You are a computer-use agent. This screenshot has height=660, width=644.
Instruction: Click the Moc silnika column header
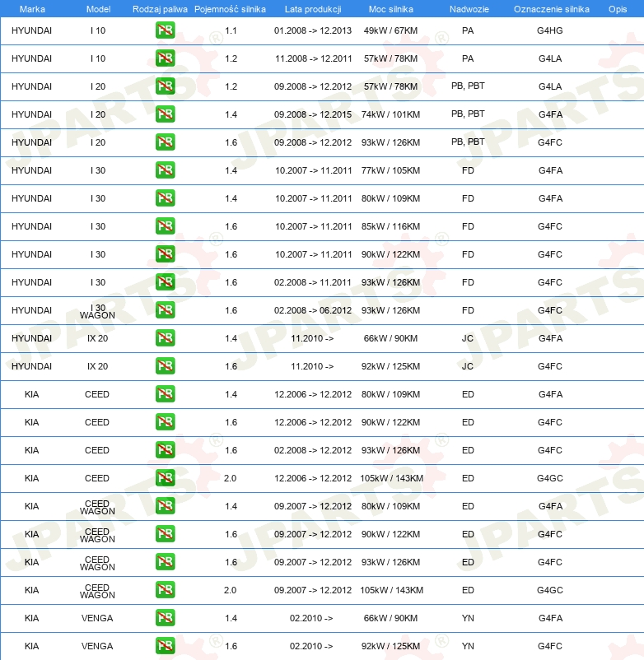(x=391, y=9)
